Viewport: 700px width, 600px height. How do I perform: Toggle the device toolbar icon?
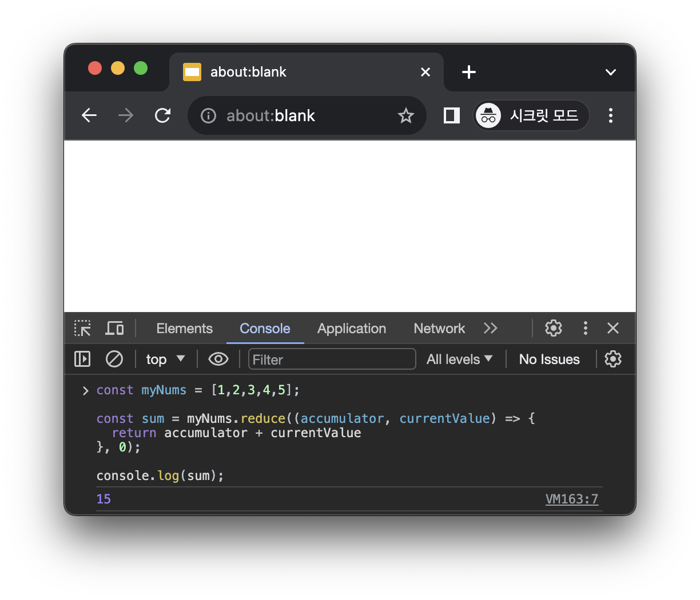(x=114, y=328)
